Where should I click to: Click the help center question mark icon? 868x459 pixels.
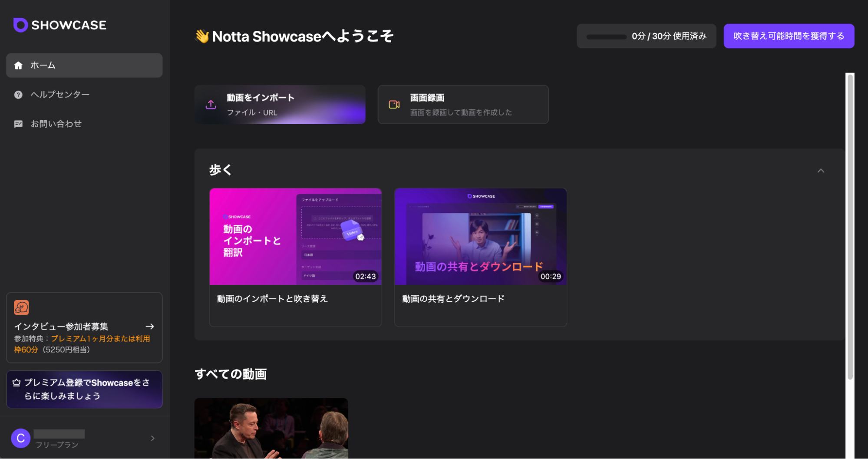point(18,95)
